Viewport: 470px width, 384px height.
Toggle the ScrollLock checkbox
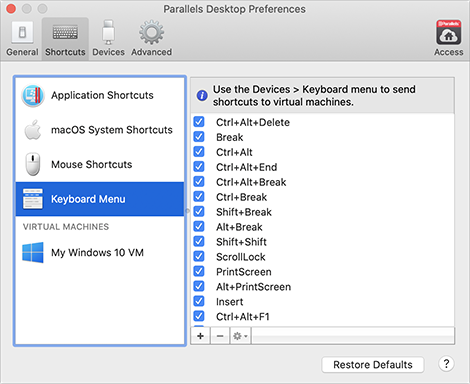click(199, 256)
